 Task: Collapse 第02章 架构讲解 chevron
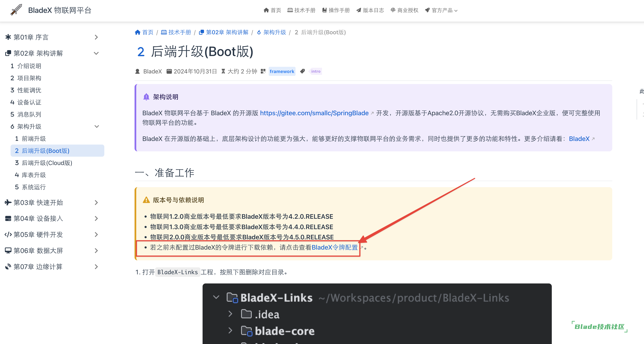96,53
